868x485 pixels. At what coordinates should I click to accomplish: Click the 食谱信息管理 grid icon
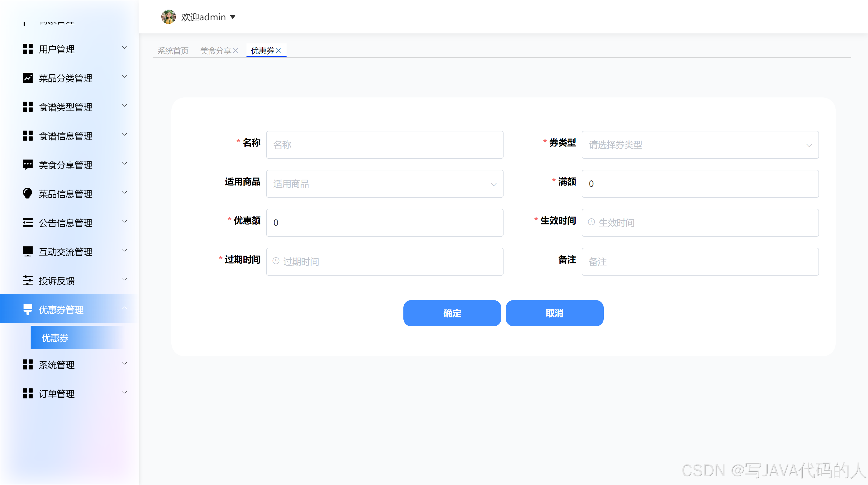tap(28, 136)
